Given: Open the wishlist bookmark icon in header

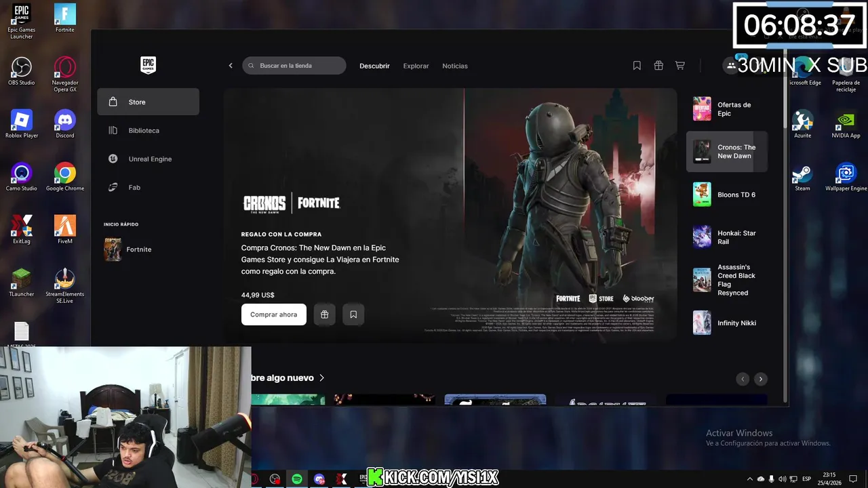Looking at the screenshot, I should click(x=637, y=66).
